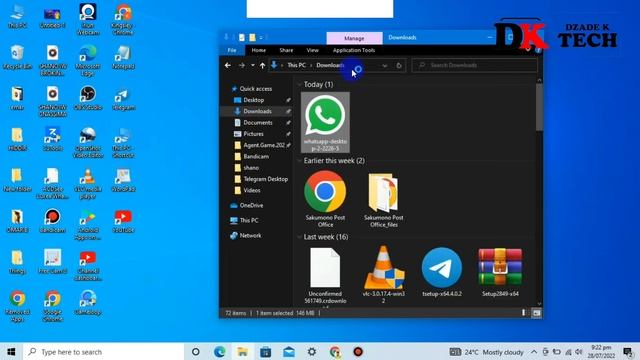
Task: Open Bandicam folder in navigation pane
Action: point(256,156)
